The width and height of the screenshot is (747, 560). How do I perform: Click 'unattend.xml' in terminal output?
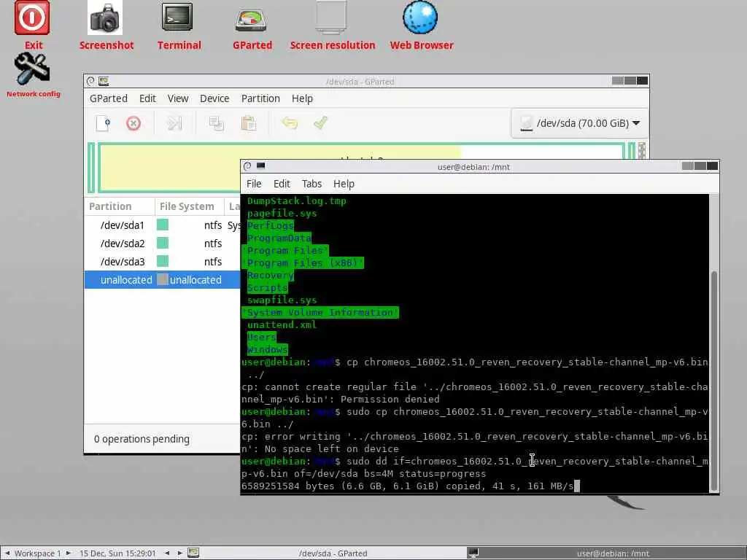(x=282, y=324)
